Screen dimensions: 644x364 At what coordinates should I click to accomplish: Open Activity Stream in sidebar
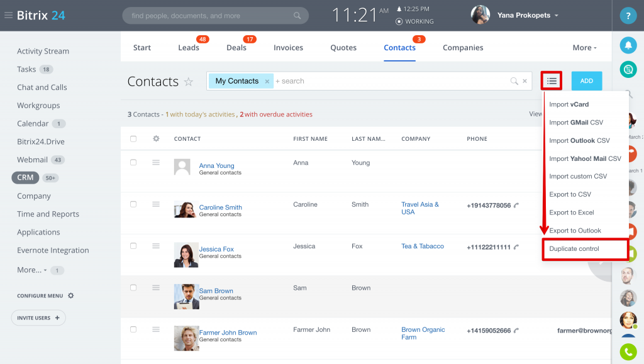click(43, 52)
